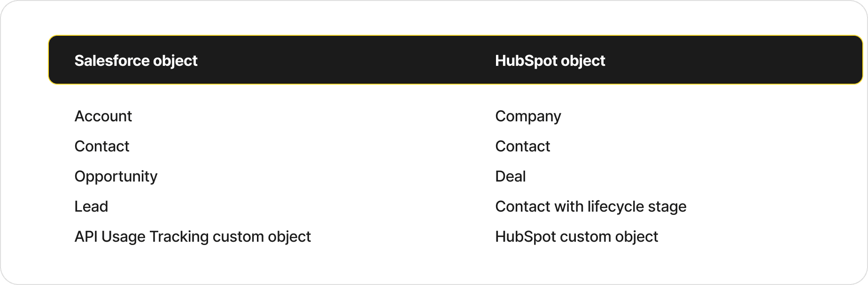Click the Deal entry

click(511, 176)
